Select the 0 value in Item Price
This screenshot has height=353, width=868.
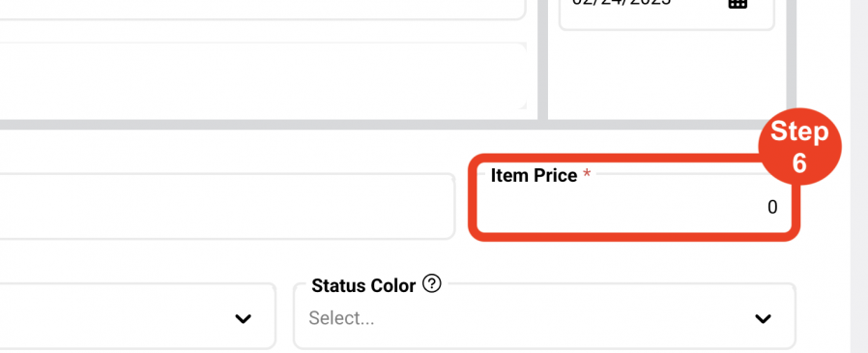[x=772, y=207]
